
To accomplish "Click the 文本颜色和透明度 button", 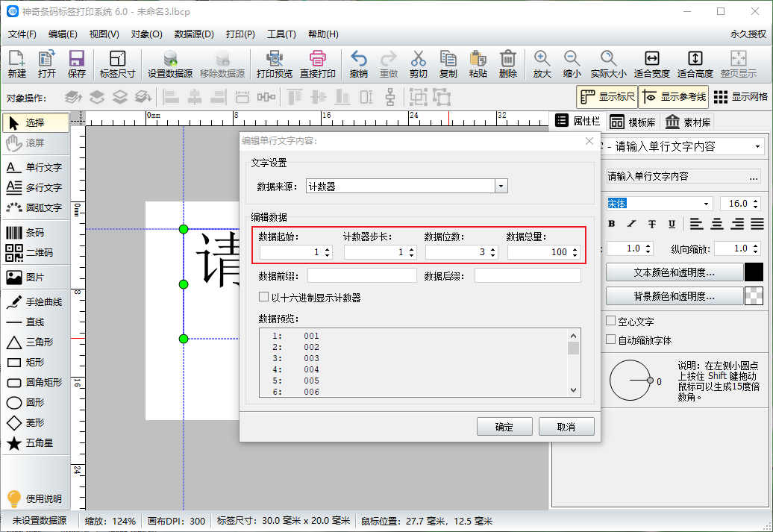I will coord(675,272).
